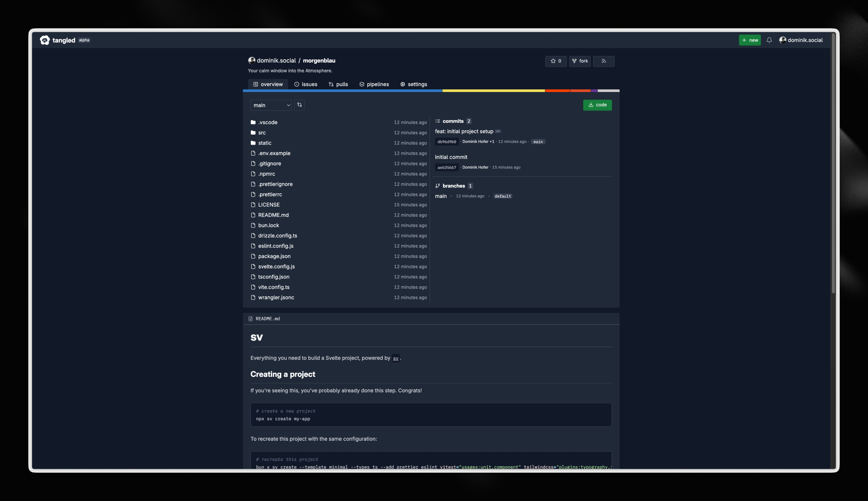Click the green code download button
868x501 pixels.
(597, 105)
